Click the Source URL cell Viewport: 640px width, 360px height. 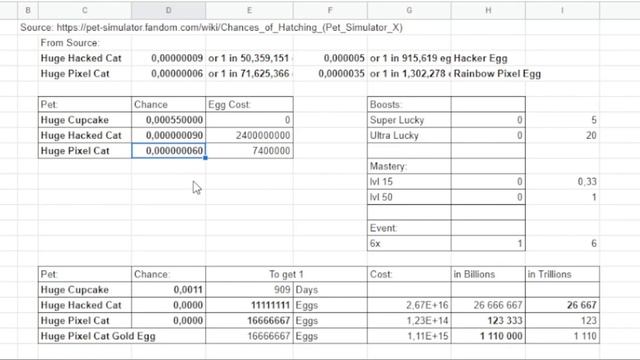click(x=211, y=27)
